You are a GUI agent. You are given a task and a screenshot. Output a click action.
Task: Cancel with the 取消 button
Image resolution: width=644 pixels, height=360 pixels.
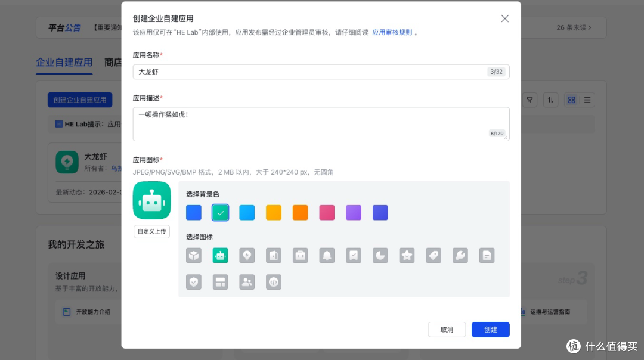coord(447,330)
